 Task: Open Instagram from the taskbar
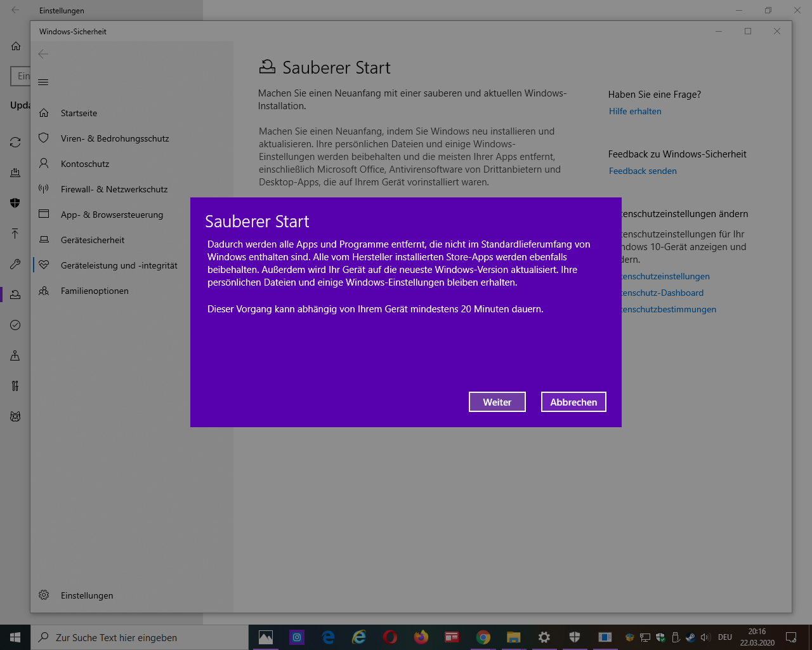click(x=297, y=637)
